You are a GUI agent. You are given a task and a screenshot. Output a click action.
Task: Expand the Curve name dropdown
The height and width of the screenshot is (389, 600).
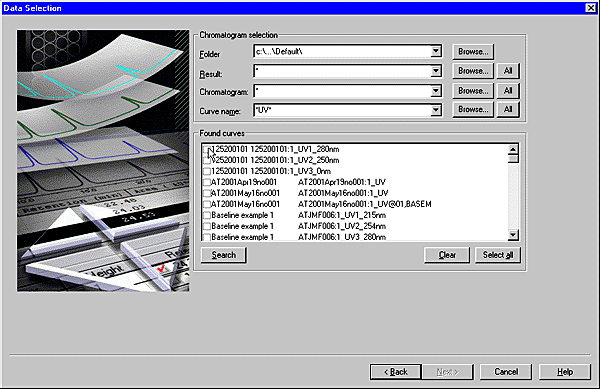(x=435, y=111)
